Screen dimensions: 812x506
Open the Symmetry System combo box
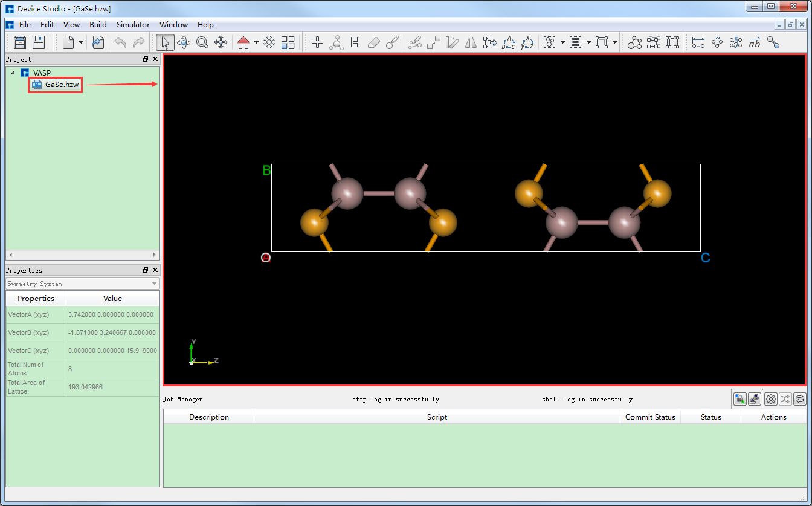click(82, 284)
